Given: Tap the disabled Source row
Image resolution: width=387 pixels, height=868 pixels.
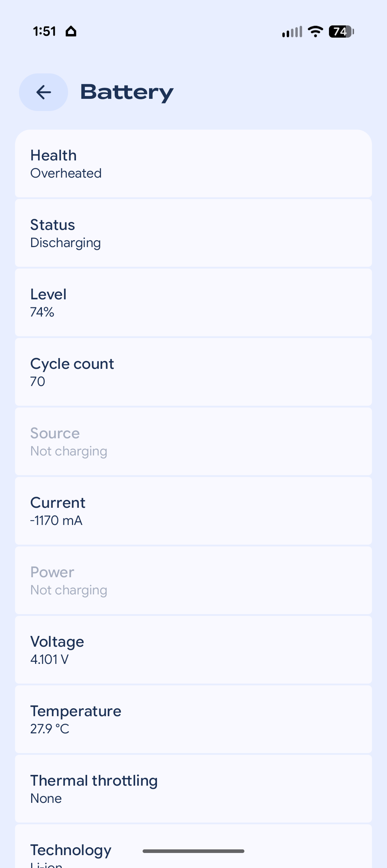Looking at the screenshot, I should click(193, 442).
